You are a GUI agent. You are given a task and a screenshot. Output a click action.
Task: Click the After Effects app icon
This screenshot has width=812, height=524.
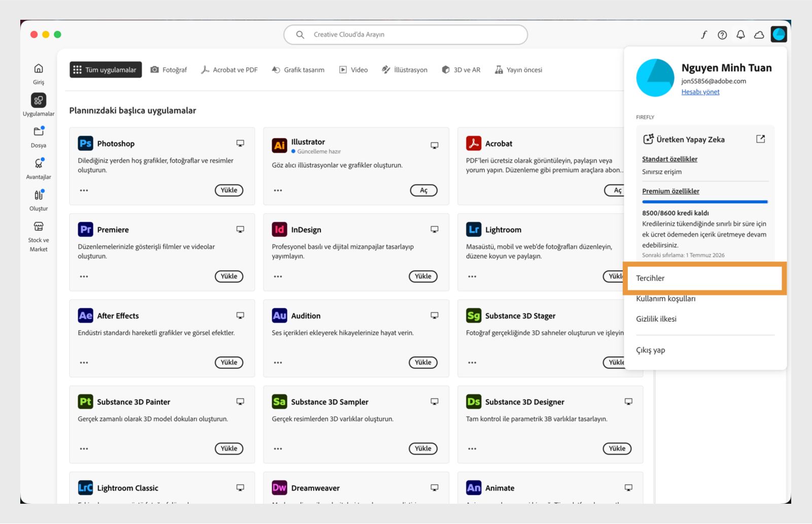point(85,316)
